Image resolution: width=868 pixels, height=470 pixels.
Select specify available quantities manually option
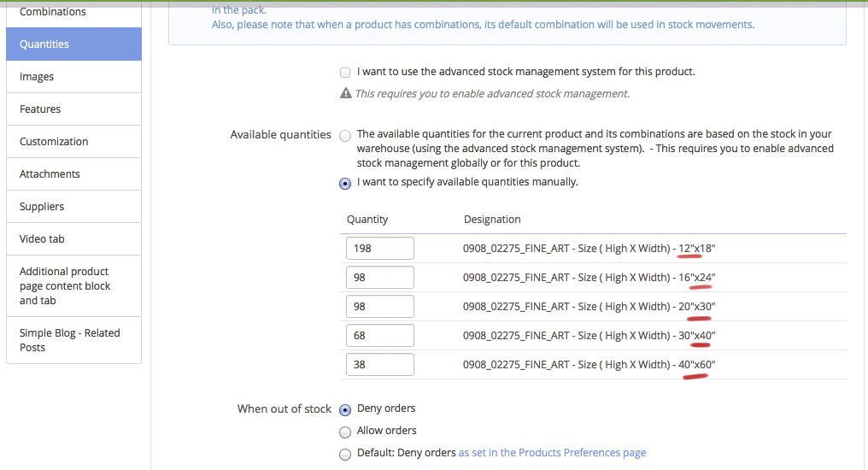click(x=345, y=183)
